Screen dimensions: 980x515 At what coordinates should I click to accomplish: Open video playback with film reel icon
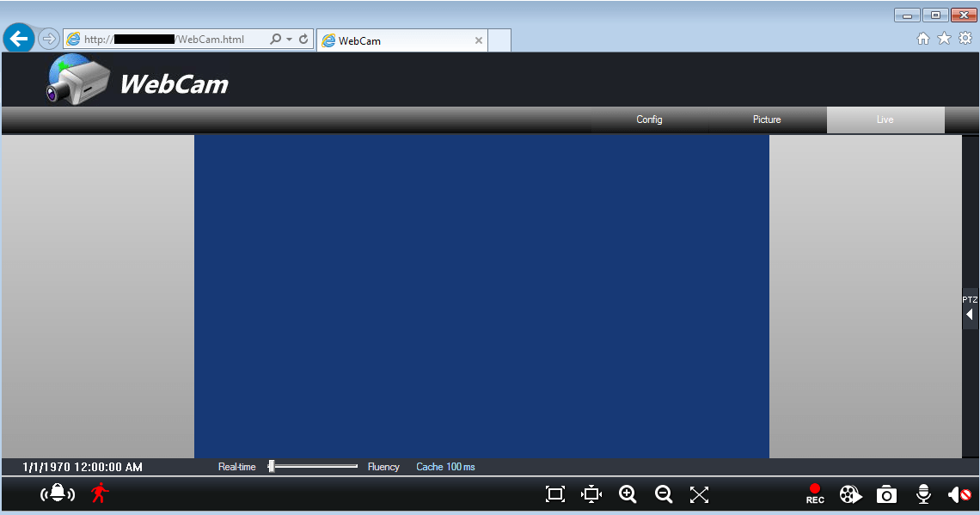point(850,494)
